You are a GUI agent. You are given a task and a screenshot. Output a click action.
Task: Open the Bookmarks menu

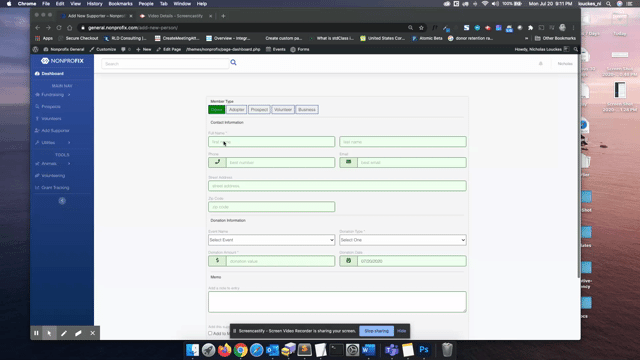click(120, 4)
